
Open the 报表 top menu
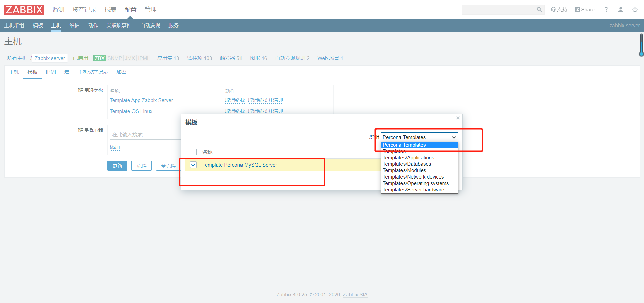pos(110,10)
